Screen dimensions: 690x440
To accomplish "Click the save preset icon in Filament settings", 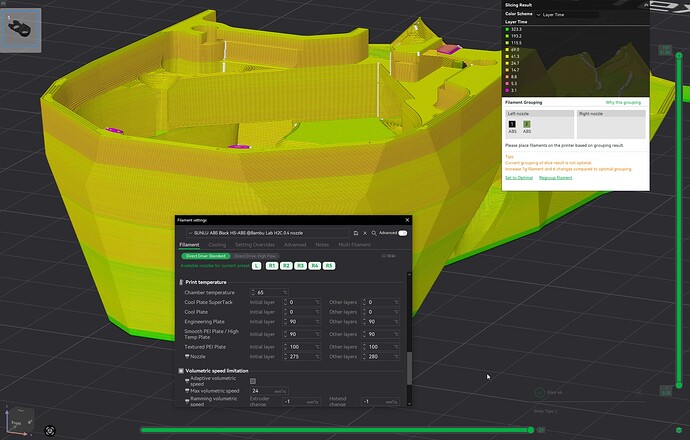I will coord(356,233).
